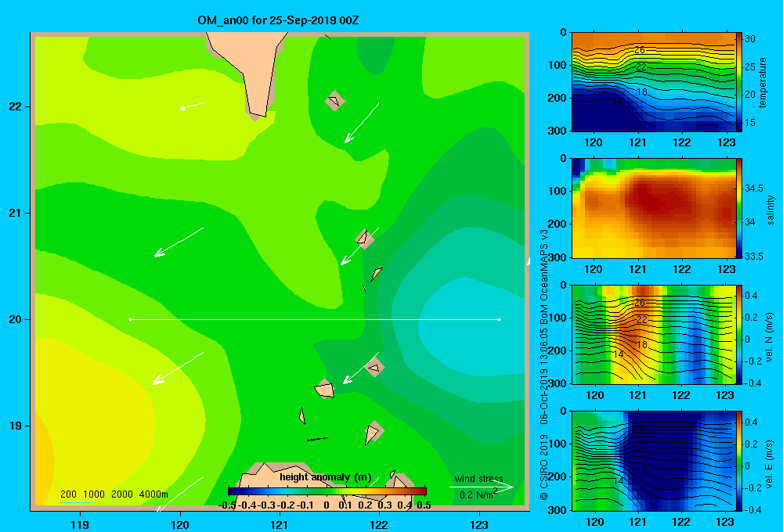The width and height of the screenshot is (783, 532).
Task: Click the 'height anomaly (m)' label
Action: coord(326,477)
